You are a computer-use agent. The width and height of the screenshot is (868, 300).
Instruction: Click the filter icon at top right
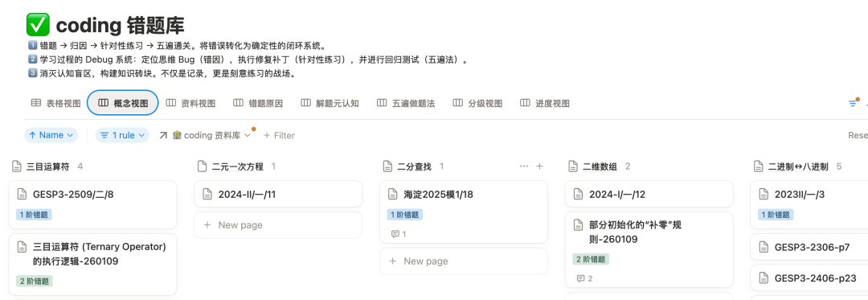(853, 103)
